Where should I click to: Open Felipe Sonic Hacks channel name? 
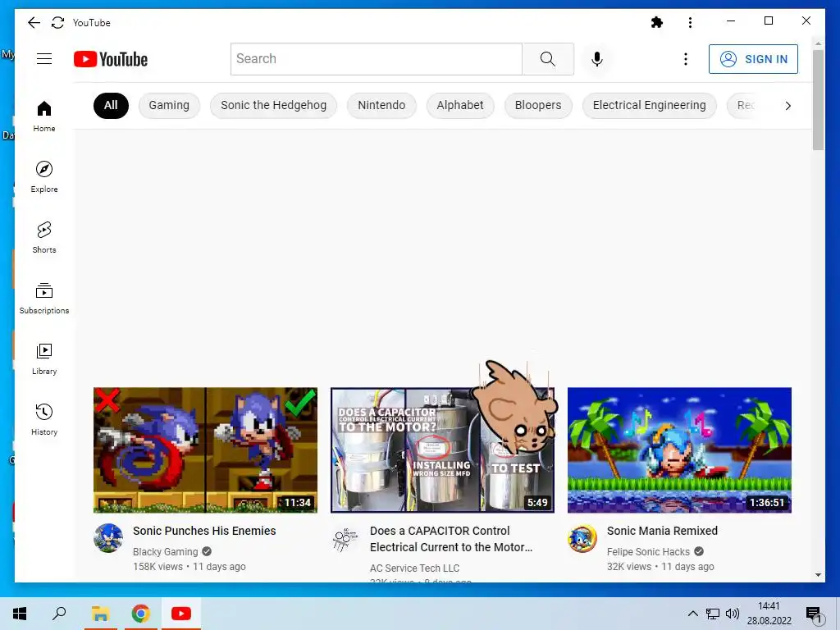648,552
